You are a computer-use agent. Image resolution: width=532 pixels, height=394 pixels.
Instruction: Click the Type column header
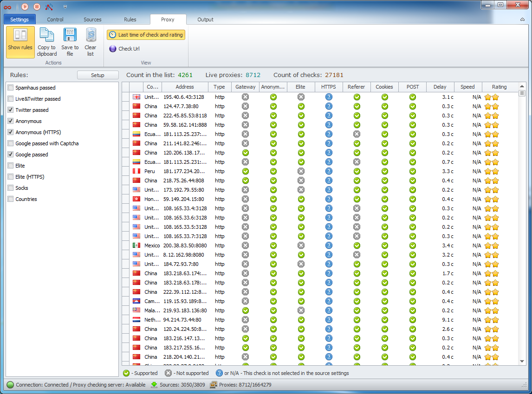(x=219, y=87)
